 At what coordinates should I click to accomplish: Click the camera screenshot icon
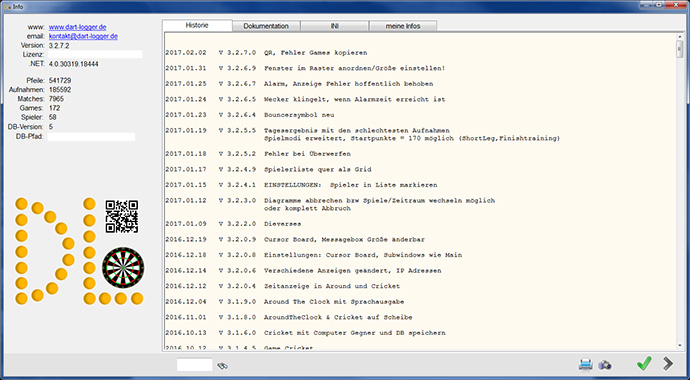pos(605,365)
